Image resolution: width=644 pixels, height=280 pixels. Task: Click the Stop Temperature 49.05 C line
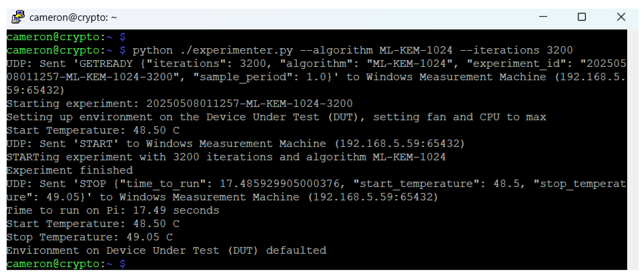click(x=89, y=237)
